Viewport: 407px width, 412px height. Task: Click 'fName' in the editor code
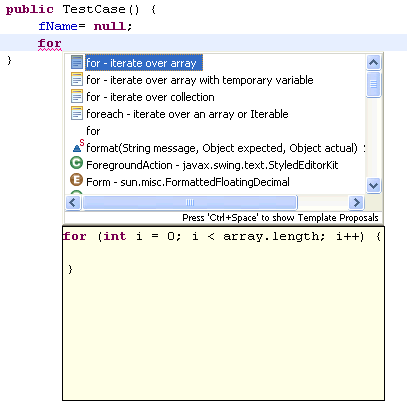tap(58, 26)
